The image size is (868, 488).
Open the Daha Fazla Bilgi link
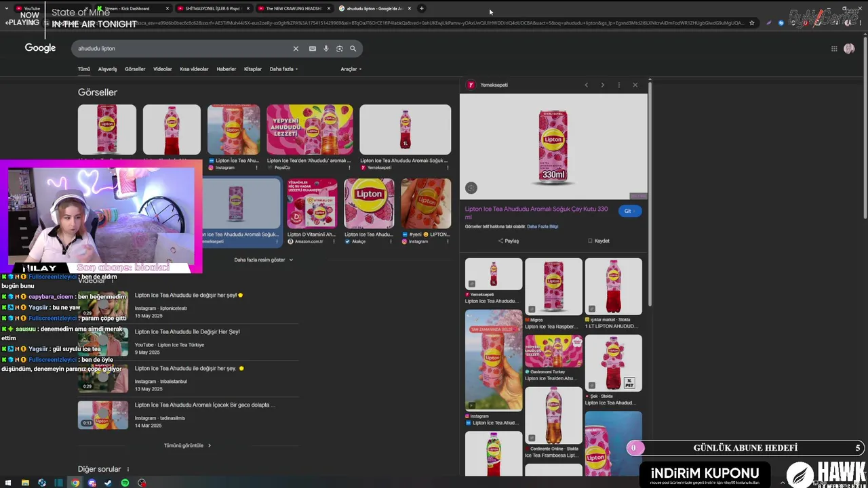pyautogui.click(x=542, y=226)
